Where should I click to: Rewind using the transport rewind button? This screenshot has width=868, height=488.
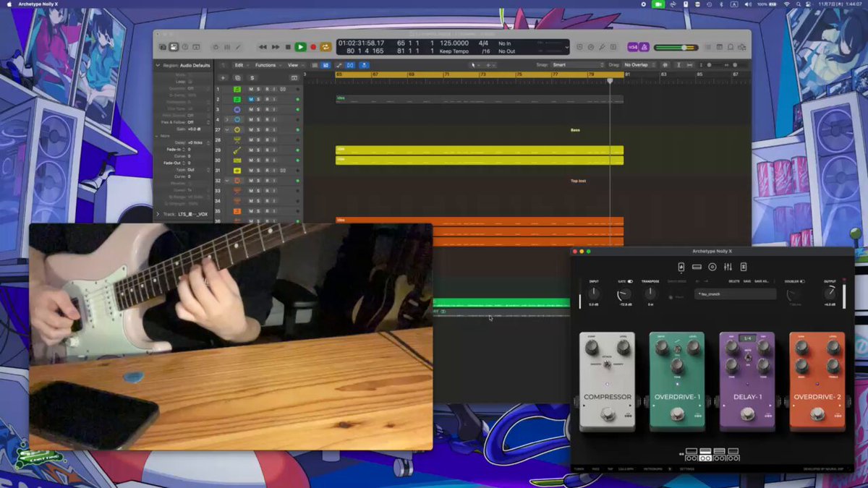(x=263, y=47)
